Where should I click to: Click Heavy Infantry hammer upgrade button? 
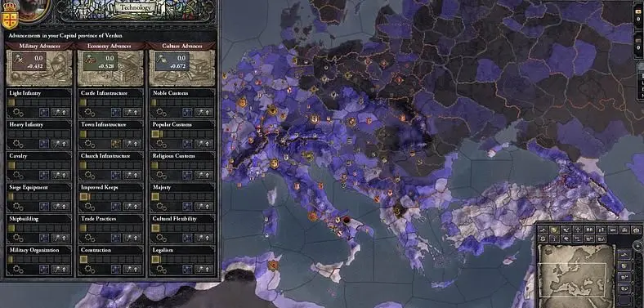point(60,144)
